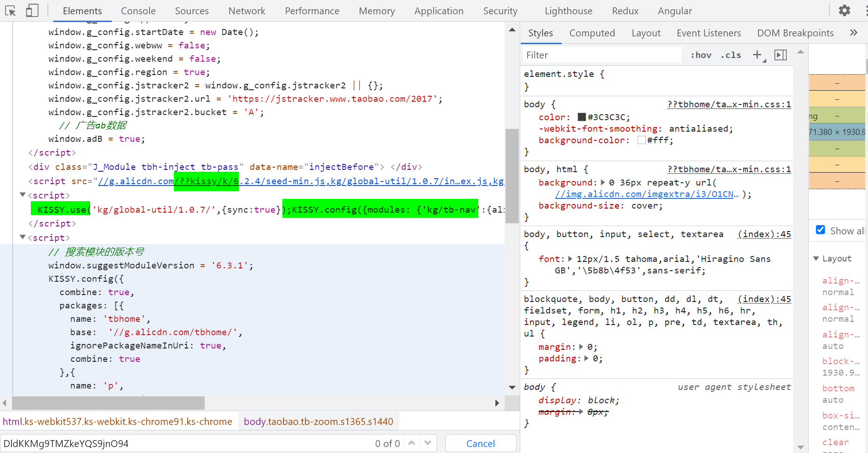Image resolution: width=868 pixels, height=453 pixels.
Task: Expand the padding shorthand property
Action: (x=586, y=358)
